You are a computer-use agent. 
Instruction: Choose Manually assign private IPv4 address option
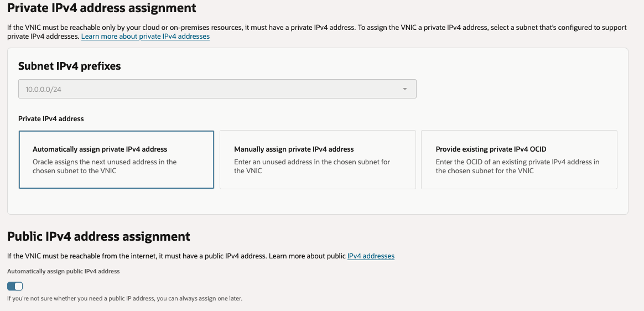[318, 159]
